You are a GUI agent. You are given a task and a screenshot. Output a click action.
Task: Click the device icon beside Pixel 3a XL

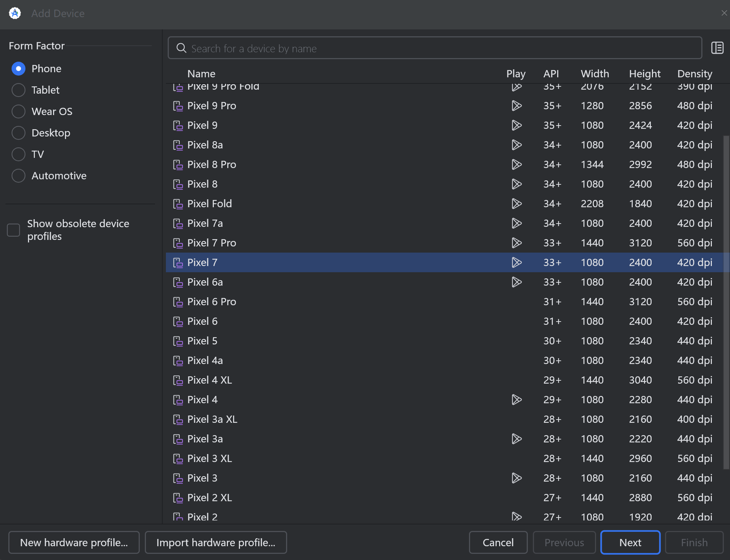[178, 420]
